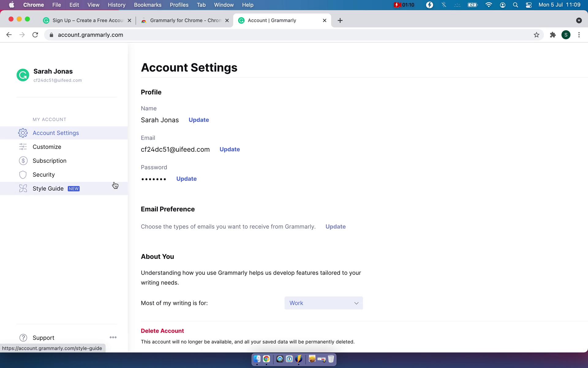
Task: Update the Email address
Action: pyautogui.click(x=230, y=149)
